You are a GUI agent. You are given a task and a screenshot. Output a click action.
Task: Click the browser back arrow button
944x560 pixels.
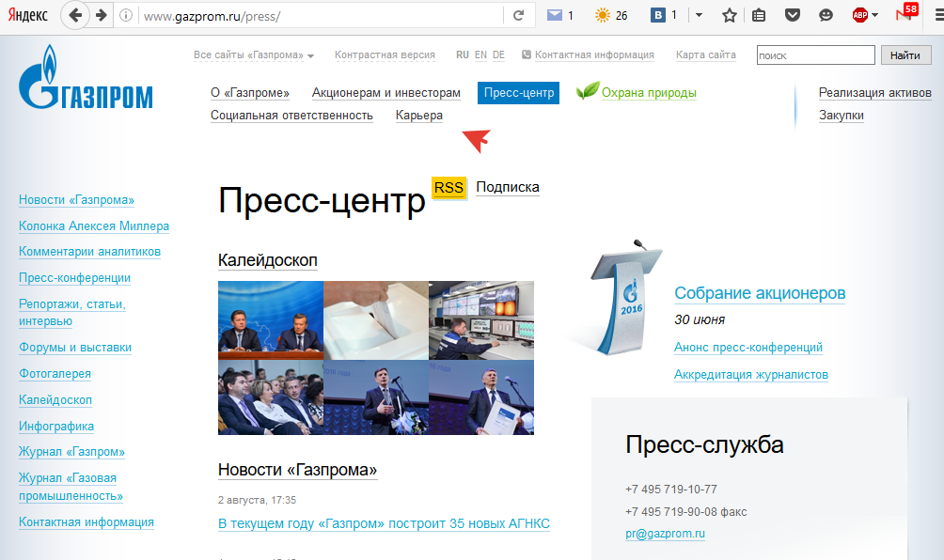click(75, 16)
